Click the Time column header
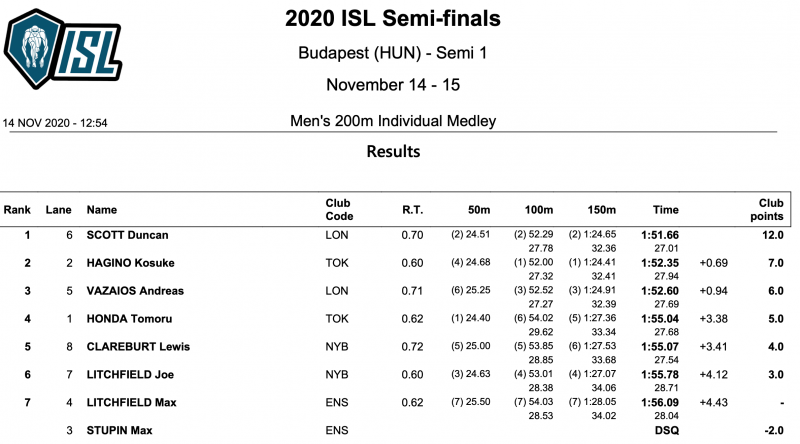 click(x=665, y=210)
